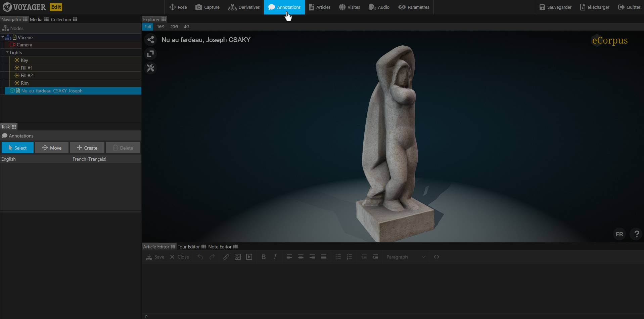
Task: Select the Navigator tab
Action: coord(14,19)
